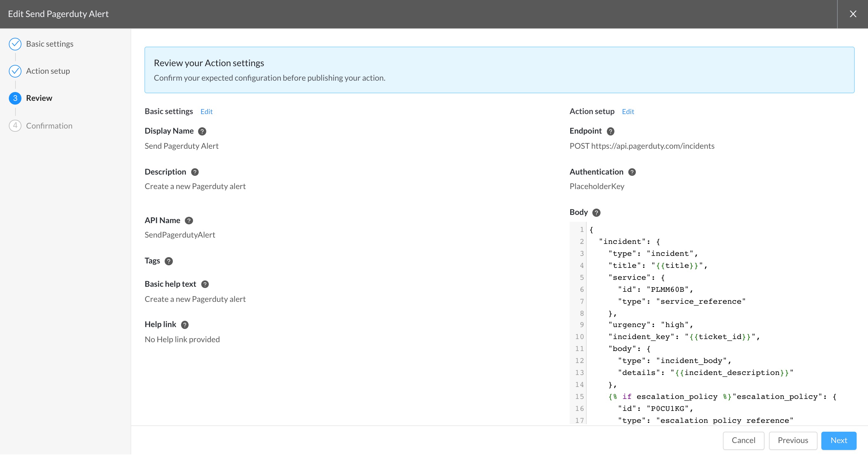Click the No Help link provided text
The image size is (868, 455).
[182, 340]
